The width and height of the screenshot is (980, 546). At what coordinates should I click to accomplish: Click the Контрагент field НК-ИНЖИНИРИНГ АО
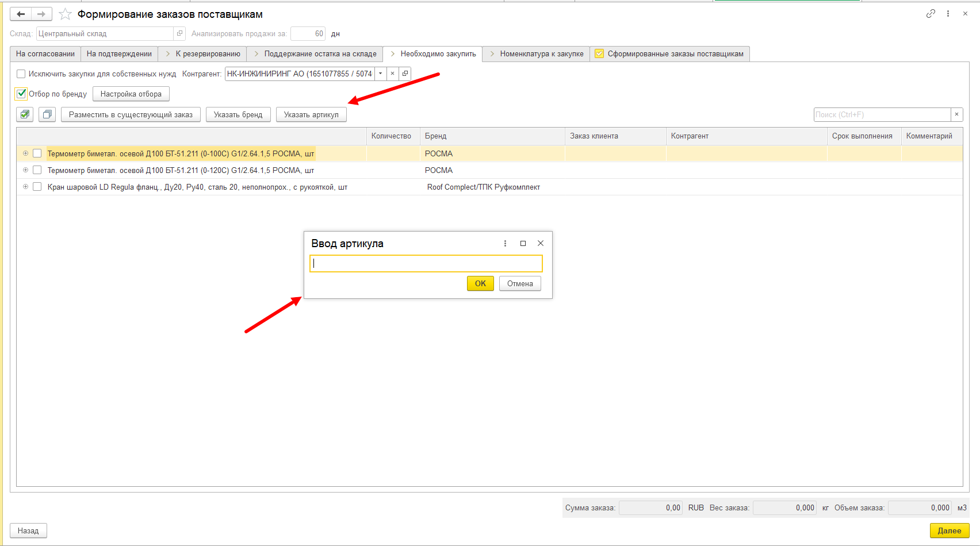tap(300, 74)
